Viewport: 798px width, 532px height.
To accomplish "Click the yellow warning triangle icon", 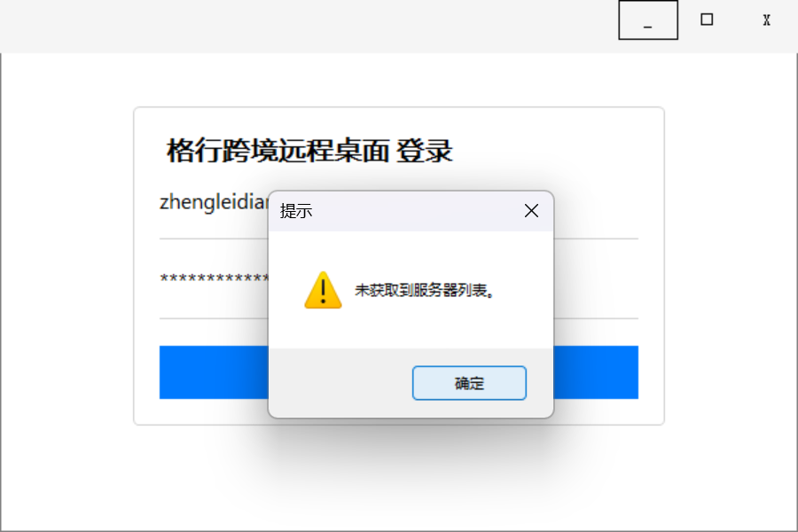I will [x=323, y=290].
